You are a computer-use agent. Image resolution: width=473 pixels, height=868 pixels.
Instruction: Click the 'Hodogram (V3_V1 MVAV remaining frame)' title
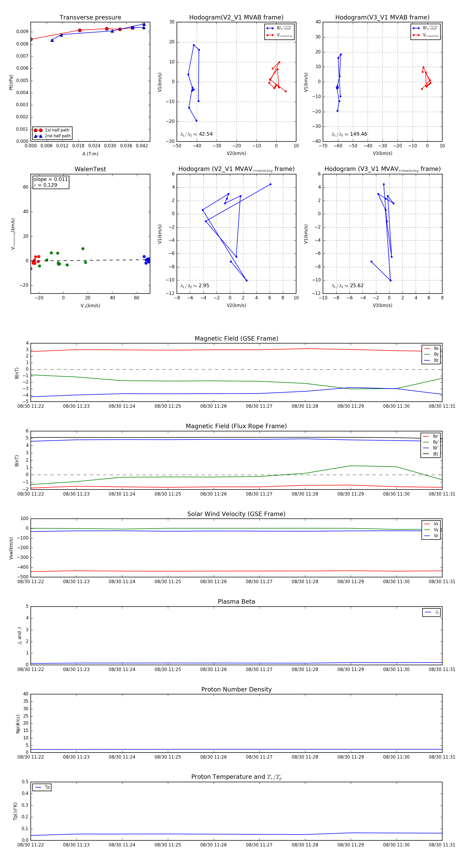382,169
